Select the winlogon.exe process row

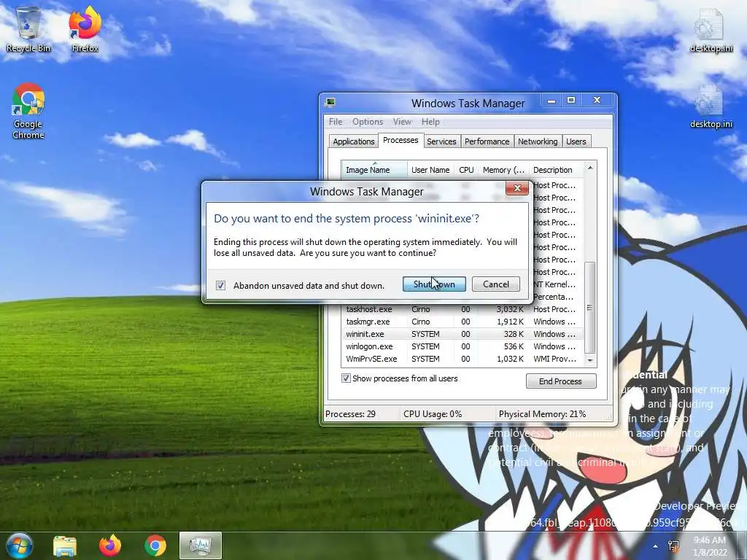click(x=462, y=346)
